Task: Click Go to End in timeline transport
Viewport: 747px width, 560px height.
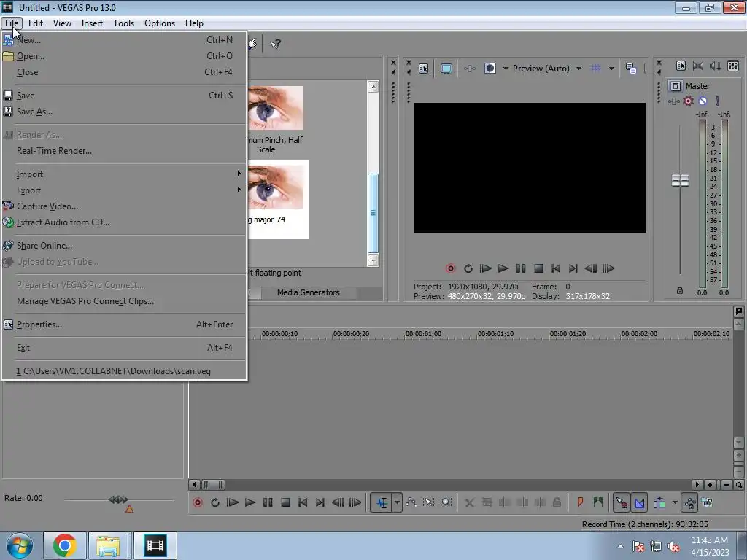Action: coord(320,502)
